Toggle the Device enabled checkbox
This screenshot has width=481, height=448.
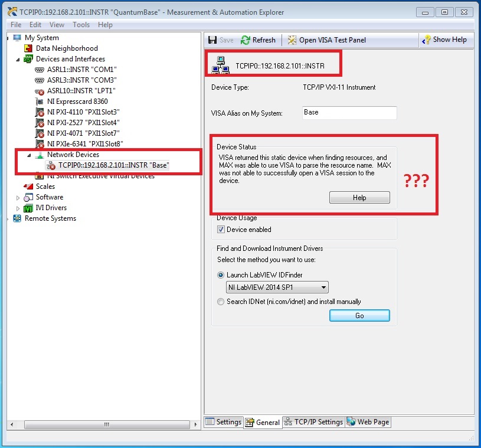click(x=221, y=230)
